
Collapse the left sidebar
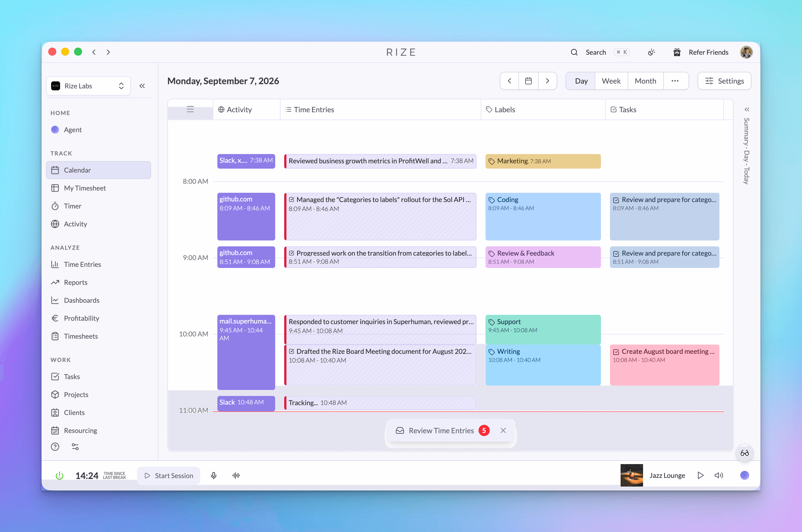point(142,86)
